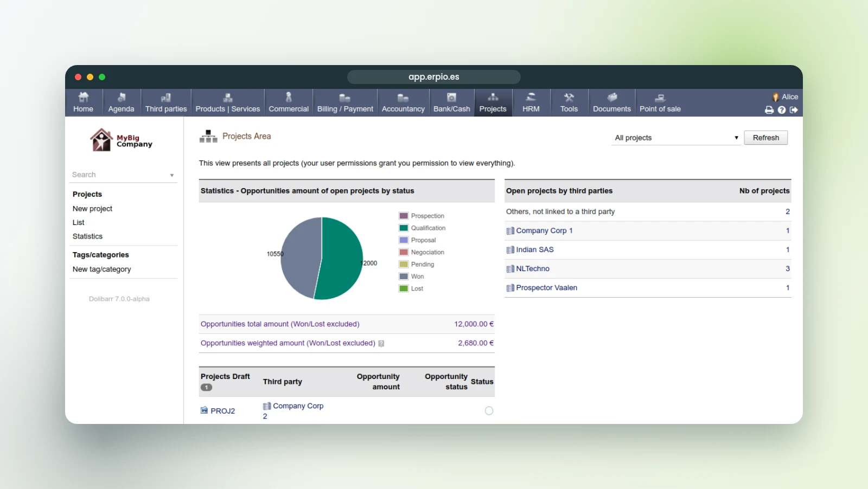Open the Home menu icon
This screenshot has height=489, width=868.
tap(84, 98)
